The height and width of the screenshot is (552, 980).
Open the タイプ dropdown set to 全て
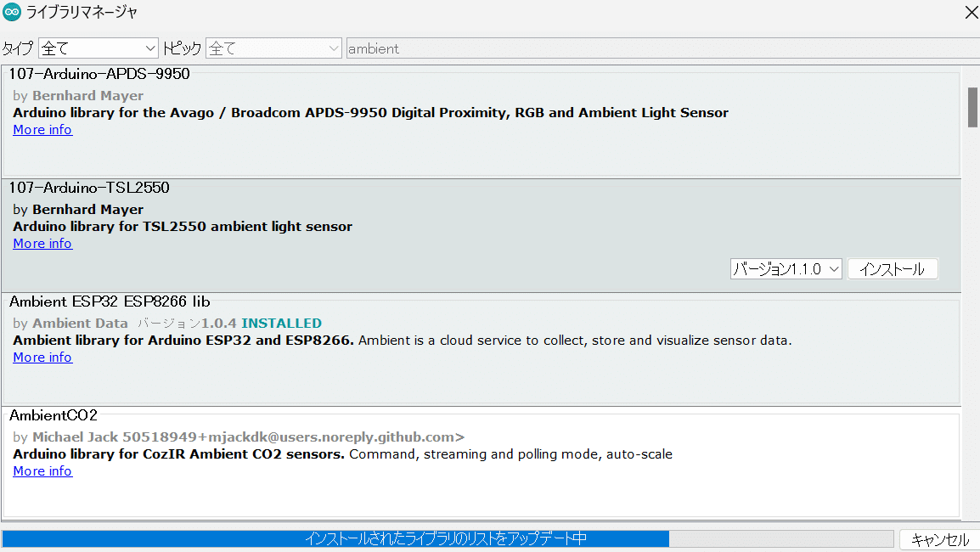99,48
